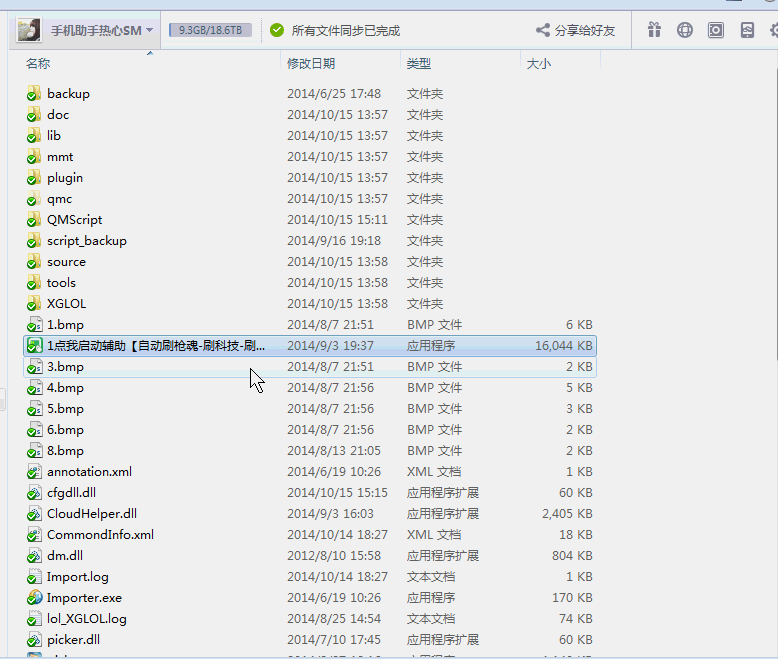The height and width of the screenshot is (659, 778).
Task: Click the 应用程序扩展 type of picker.dll
Action: pos(443,640)
